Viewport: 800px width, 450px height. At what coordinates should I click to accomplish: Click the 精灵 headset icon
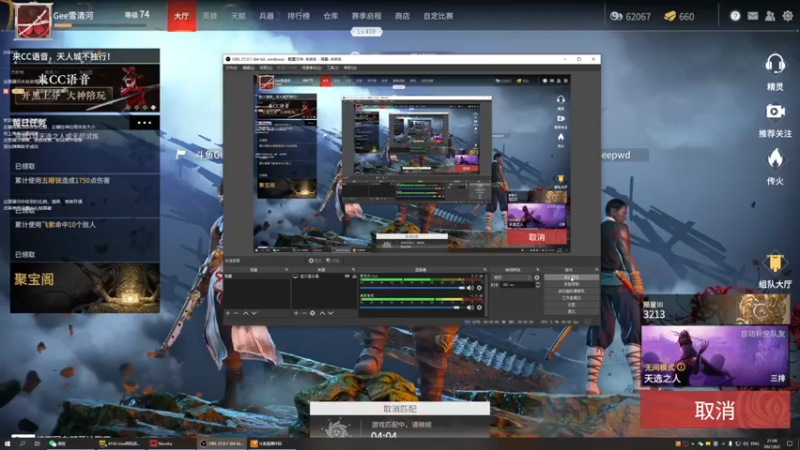click(x=775, y=65)
